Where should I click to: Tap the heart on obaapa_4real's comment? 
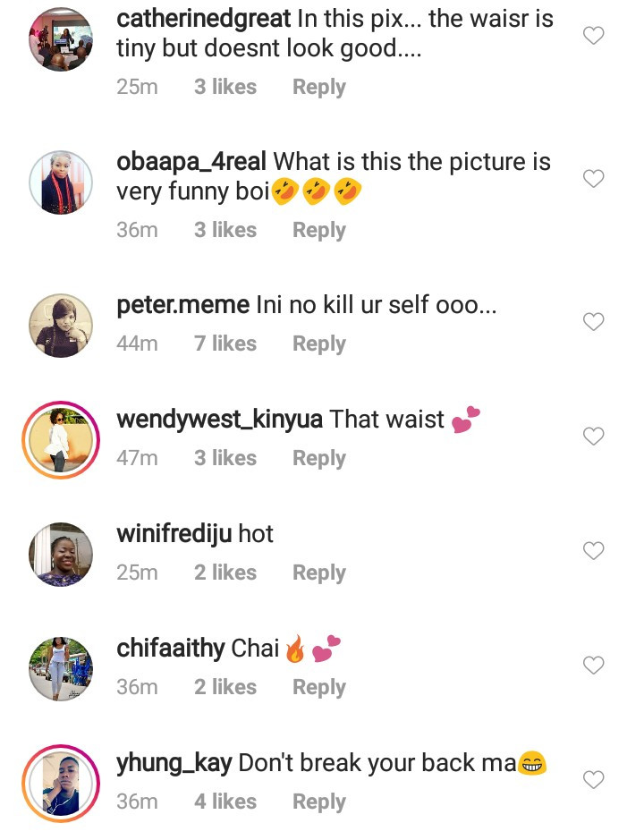[x=594, y=179]
